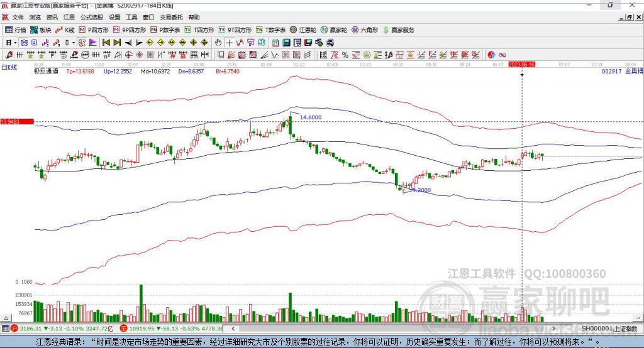Click the blue infinity loop icon
The image size is (644, 348).
click(x=502, y=55)
